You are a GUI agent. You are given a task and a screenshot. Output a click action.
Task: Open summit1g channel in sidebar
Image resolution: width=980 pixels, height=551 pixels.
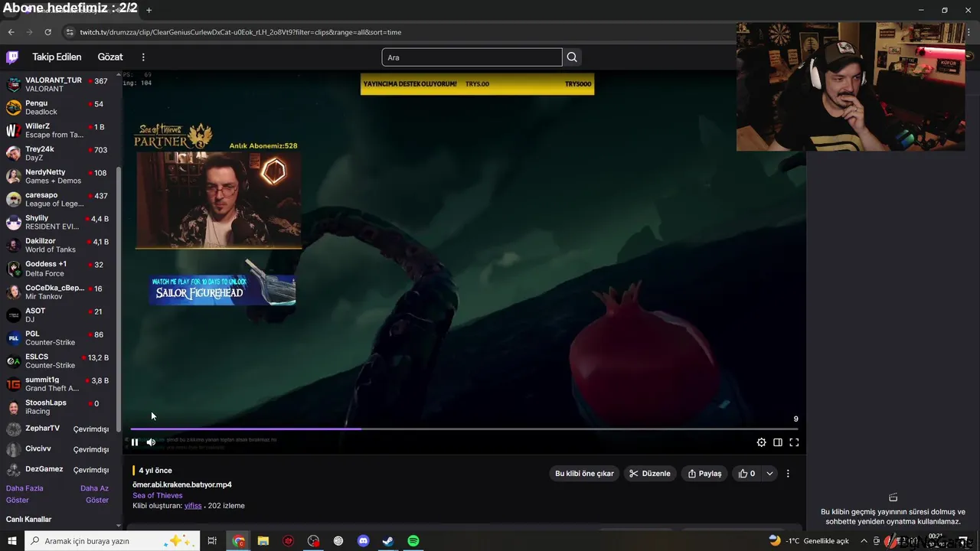pos(60,383)
